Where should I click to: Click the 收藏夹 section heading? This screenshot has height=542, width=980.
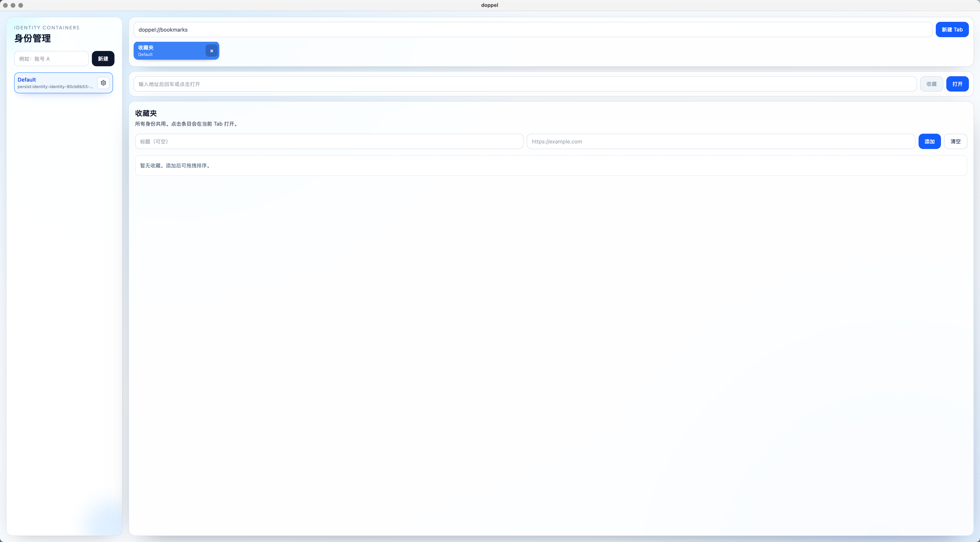[146, 113]
